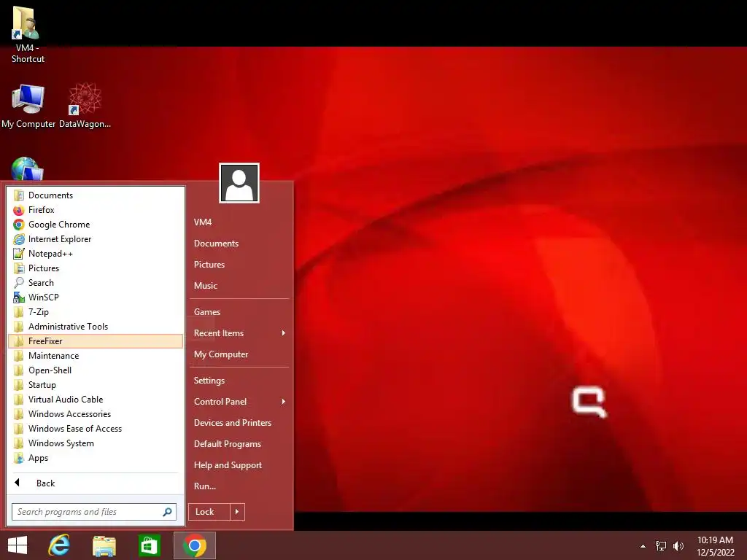Expand the Recent Items submenu arrow
Image resolution: width=747 pixels, height=560 pixels.
tap(284, 333)
